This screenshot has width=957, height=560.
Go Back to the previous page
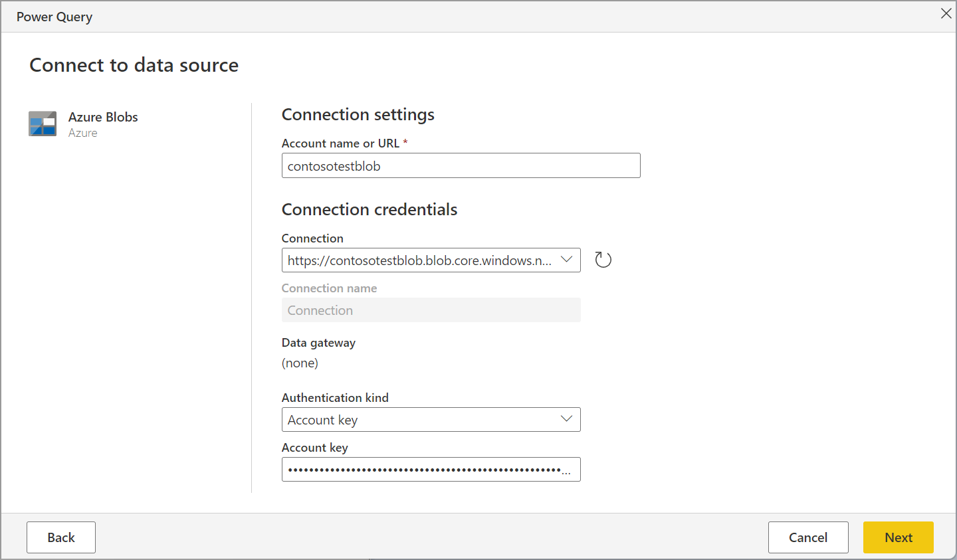(61, 537)
